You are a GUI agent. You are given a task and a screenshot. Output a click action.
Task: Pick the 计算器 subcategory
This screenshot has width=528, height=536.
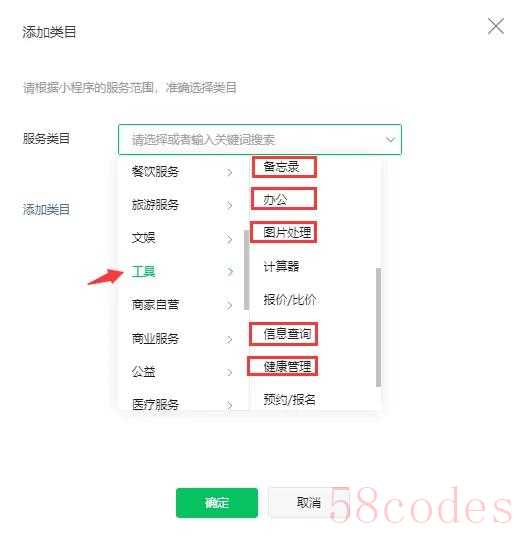pyautogui.click(x=281, y=266)
